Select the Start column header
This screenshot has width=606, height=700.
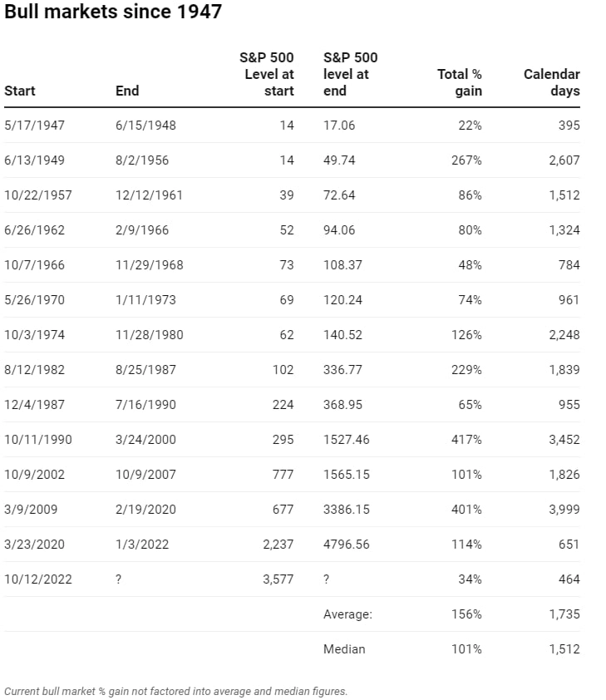coord(20,91)
